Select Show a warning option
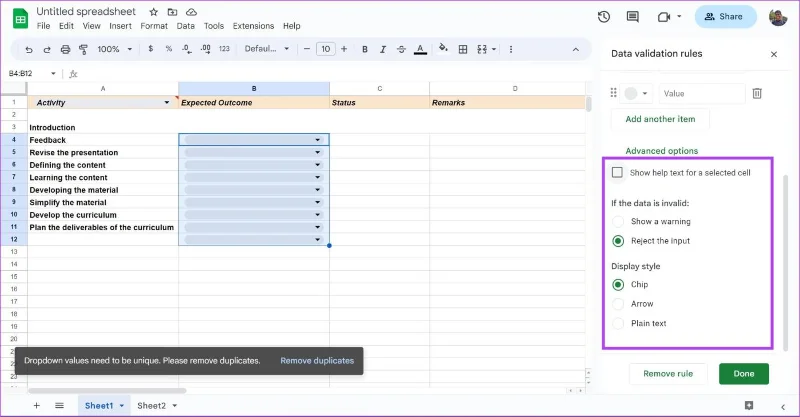 tap(618, 222)
